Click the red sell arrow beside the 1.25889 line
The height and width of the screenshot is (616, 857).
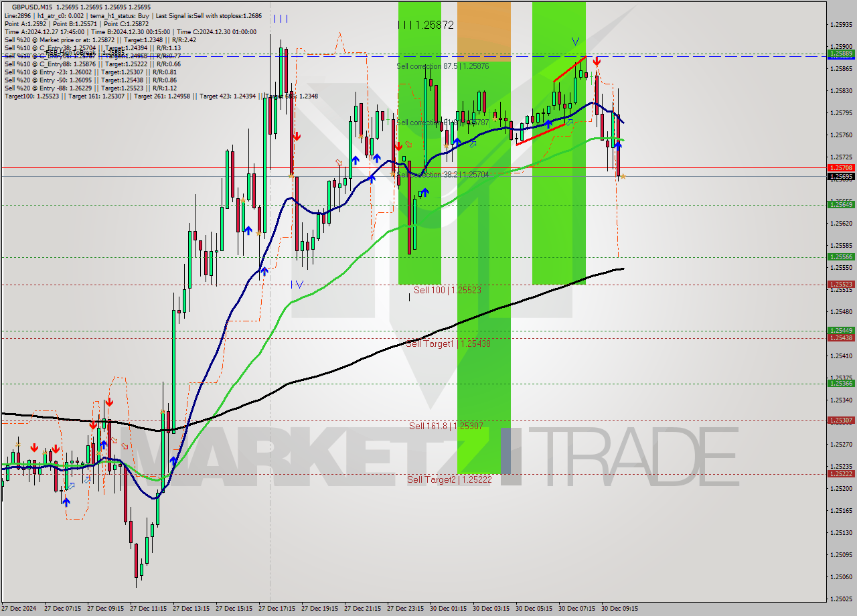596,62
